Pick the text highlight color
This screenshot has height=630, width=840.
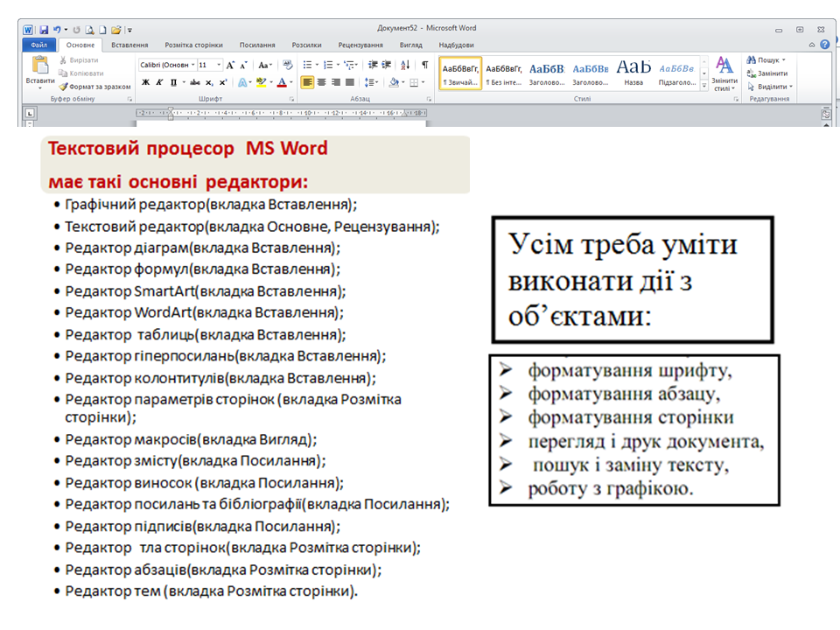tap(261, 82)
